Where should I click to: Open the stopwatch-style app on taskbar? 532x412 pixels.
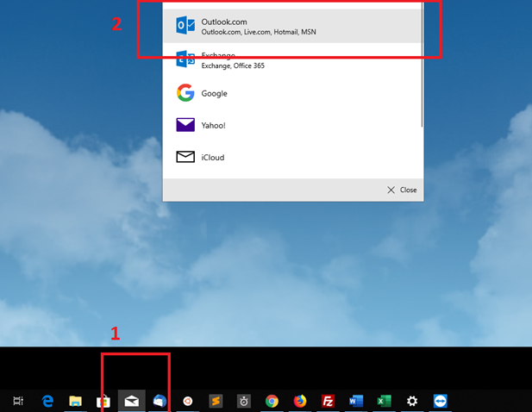pyautogui.click(x=244, y=401)
